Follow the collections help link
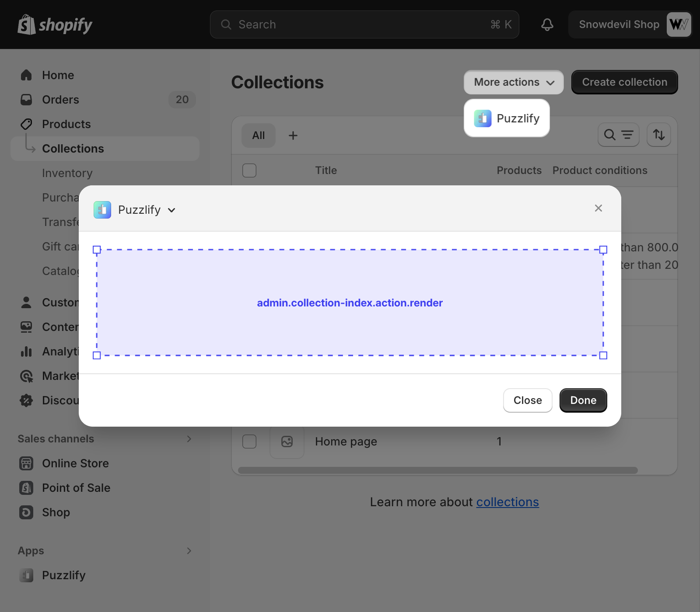 [507, 502]
